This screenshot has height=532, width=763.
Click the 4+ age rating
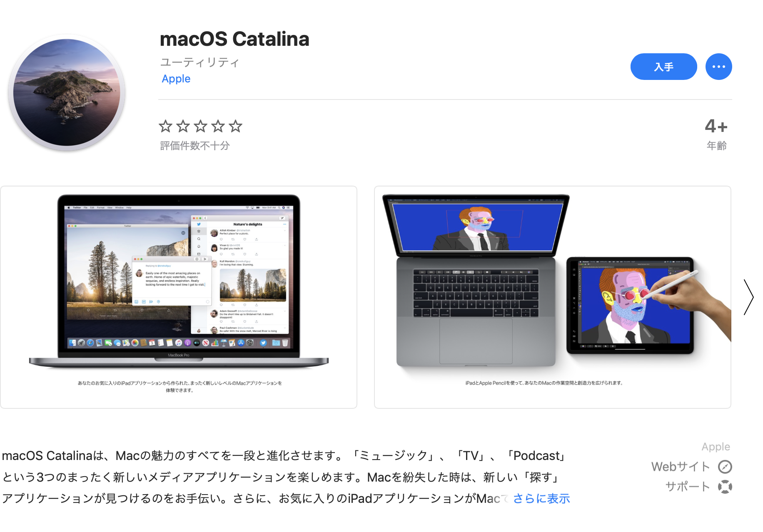pyautogui.click(x=716, y=126)
